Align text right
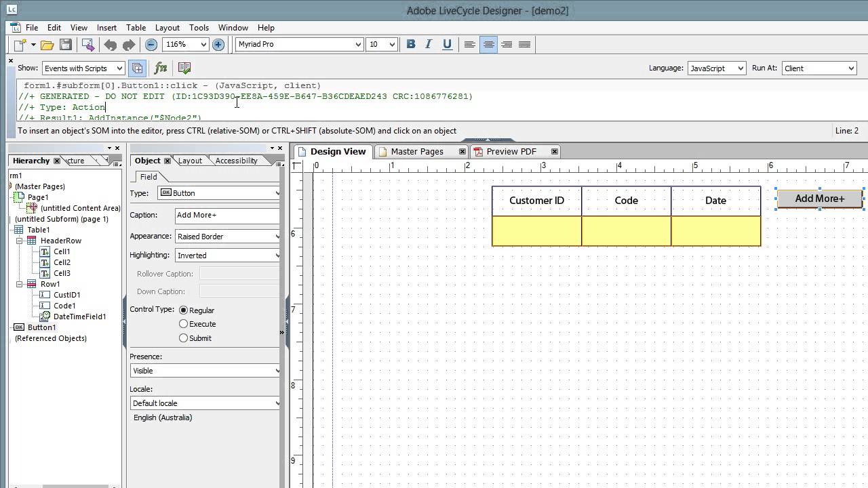The width and height of the screenshot is (868, 488). pos(507,44)
